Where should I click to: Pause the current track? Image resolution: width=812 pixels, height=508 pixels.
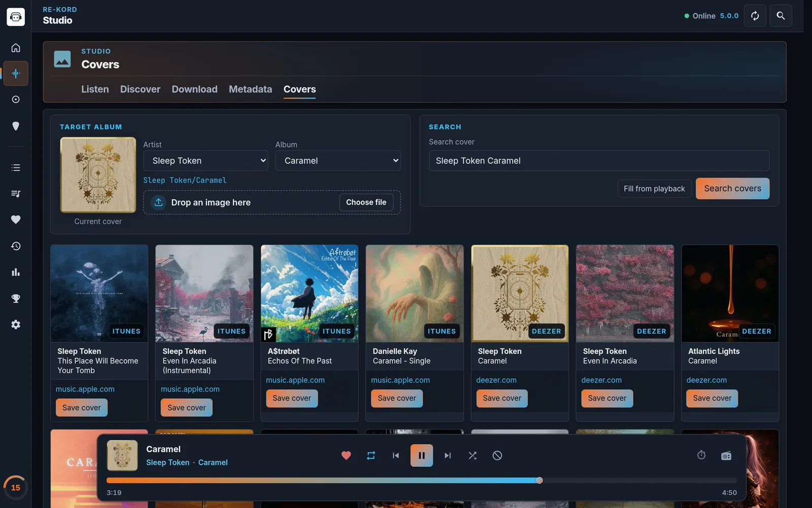[422, 456]
